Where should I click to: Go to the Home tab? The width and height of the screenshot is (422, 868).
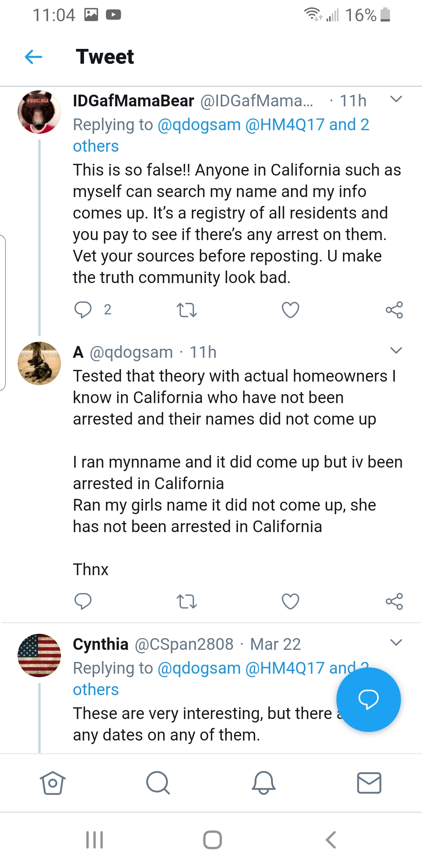coord(52,783)
